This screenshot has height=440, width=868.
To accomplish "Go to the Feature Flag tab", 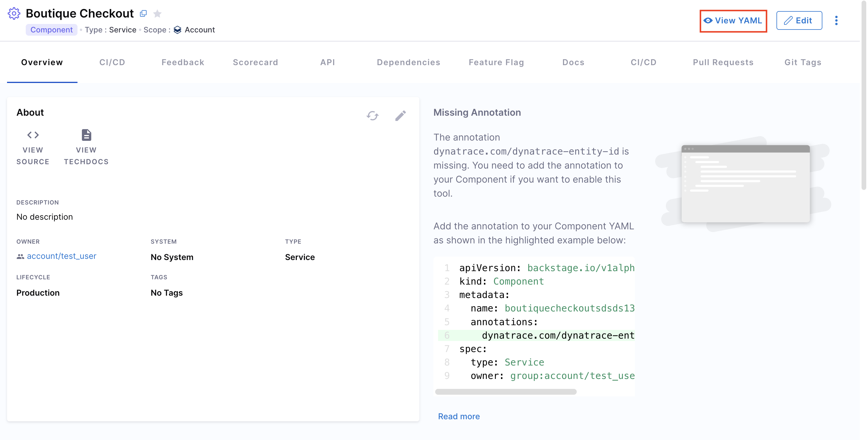I will click(x=496, y=62).
